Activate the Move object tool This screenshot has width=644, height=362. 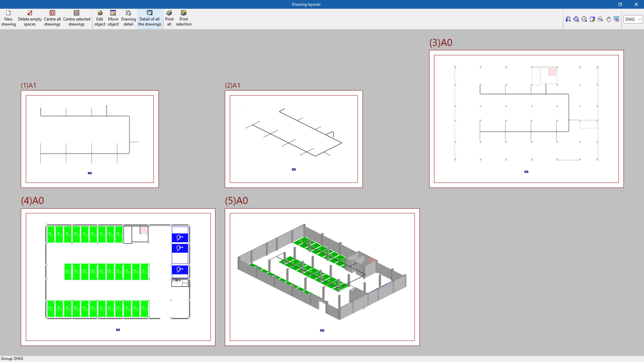click(113, 18)
